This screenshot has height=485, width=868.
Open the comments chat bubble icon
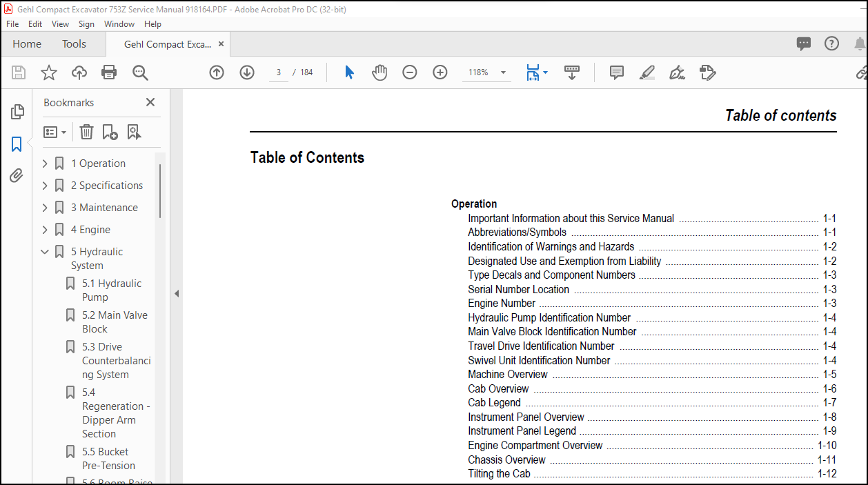(x=804, y=44)
